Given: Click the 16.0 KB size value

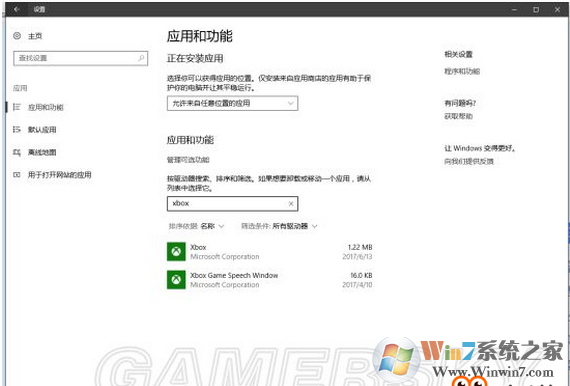Looking at the screenshot, I should [x=361, y=276].
